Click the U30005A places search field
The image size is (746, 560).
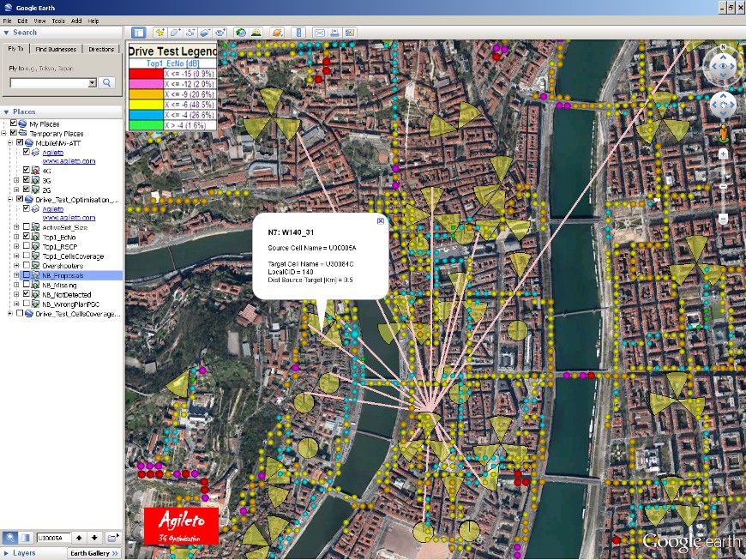pyautogui.click(x=52, y=538)
